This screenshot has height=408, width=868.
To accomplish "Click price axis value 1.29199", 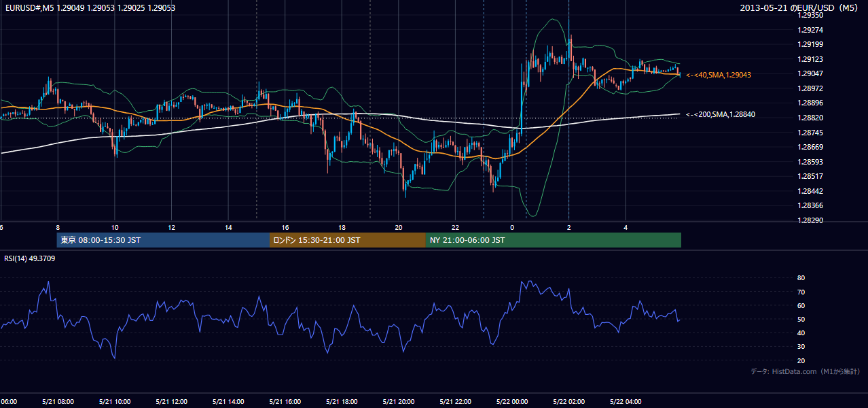I will 810,45.
